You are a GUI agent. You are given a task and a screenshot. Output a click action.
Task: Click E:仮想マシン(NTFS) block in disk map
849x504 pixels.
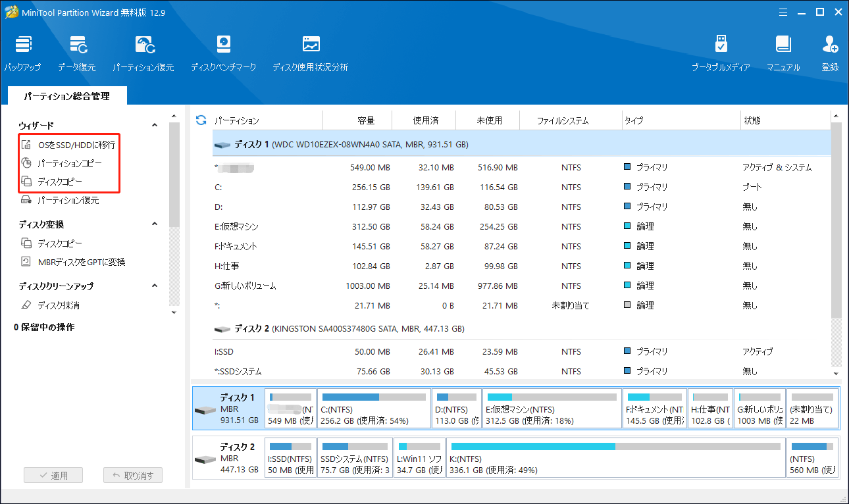tap(552, 409)
